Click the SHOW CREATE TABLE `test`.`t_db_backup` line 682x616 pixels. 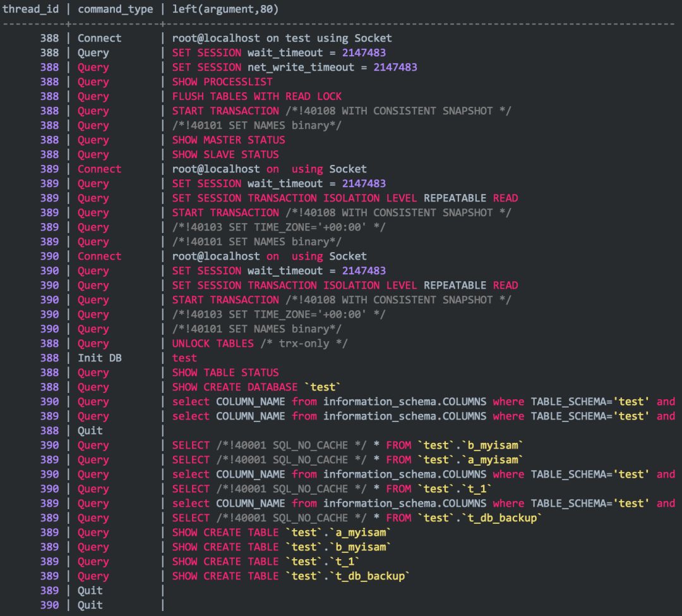pyautogui.click(x=291, y=576)
